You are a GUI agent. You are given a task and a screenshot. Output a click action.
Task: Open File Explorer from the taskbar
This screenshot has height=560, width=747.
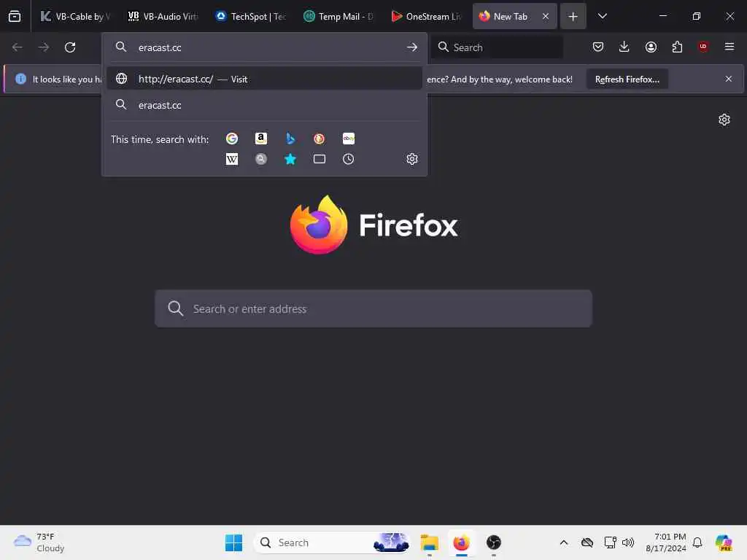429,542
